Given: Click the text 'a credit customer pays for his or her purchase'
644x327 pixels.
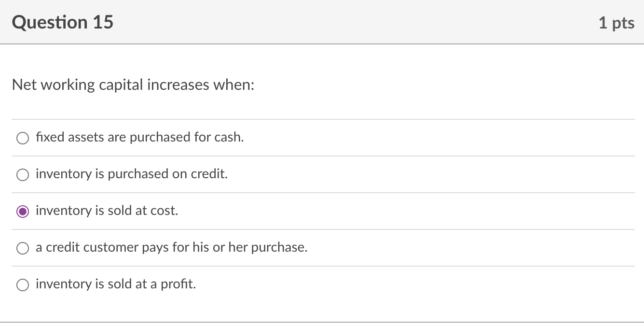Looking at the screenshot, I should [171, 247].
